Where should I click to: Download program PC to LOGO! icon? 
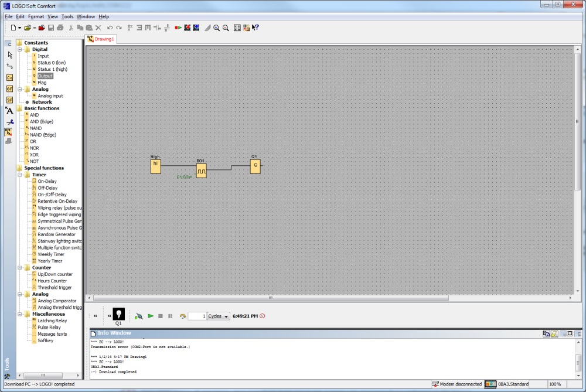[187, 28]
